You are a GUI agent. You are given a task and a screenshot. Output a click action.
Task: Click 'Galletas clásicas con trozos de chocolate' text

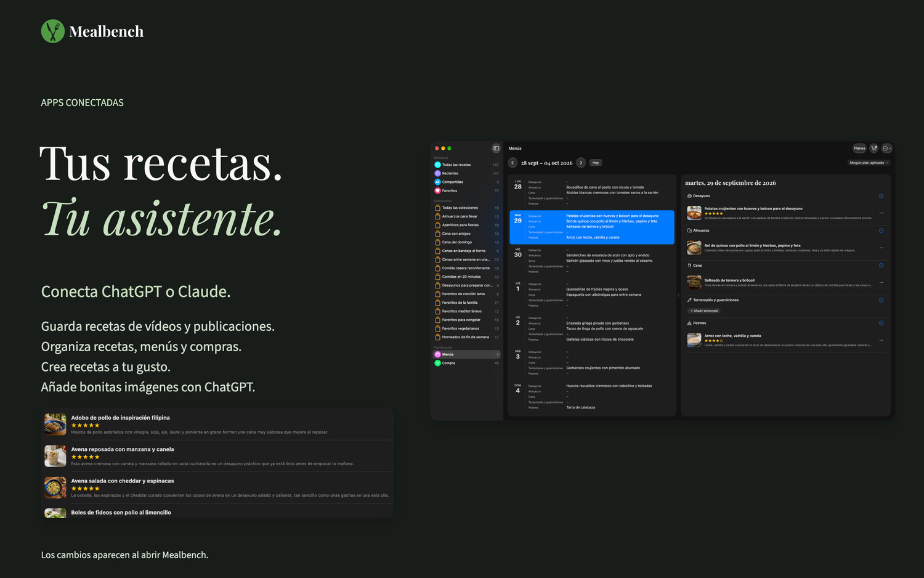pos(600,340)
